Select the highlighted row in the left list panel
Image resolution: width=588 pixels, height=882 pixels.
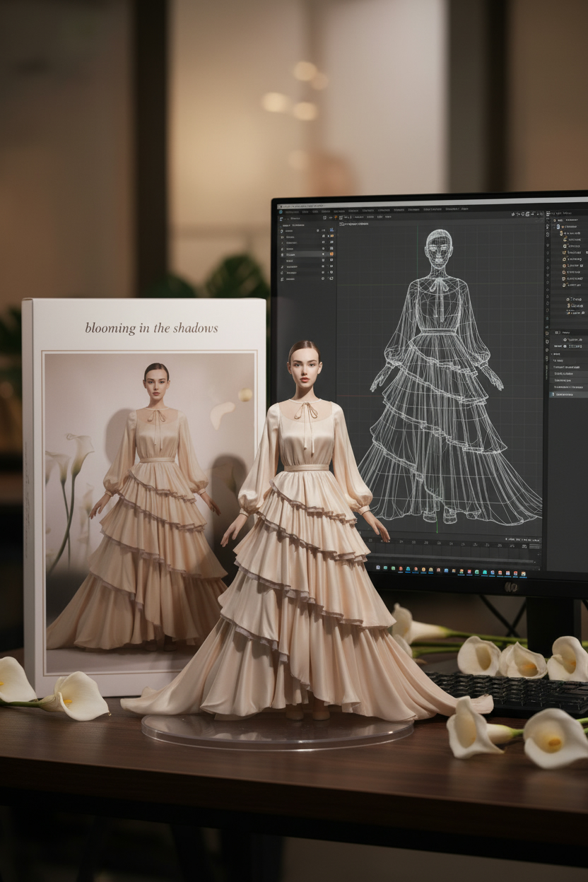(x=307, y=254)
